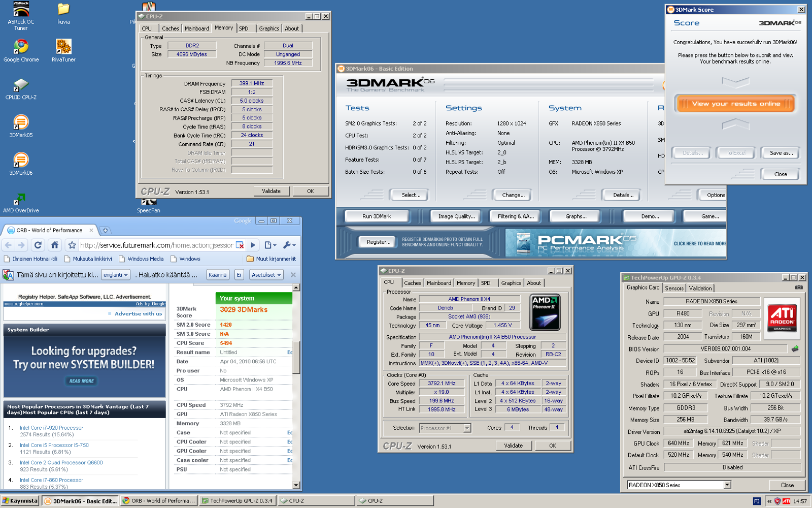Open SpeedFan desktop shortcut
The image size is (812, 508).
[x=148, y=206]
